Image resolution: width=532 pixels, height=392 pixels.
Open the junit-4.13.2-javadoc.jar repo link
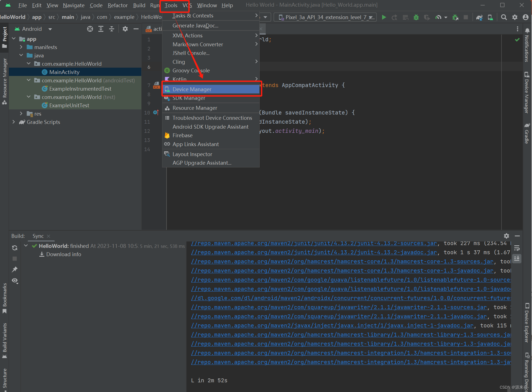[314, 252]
